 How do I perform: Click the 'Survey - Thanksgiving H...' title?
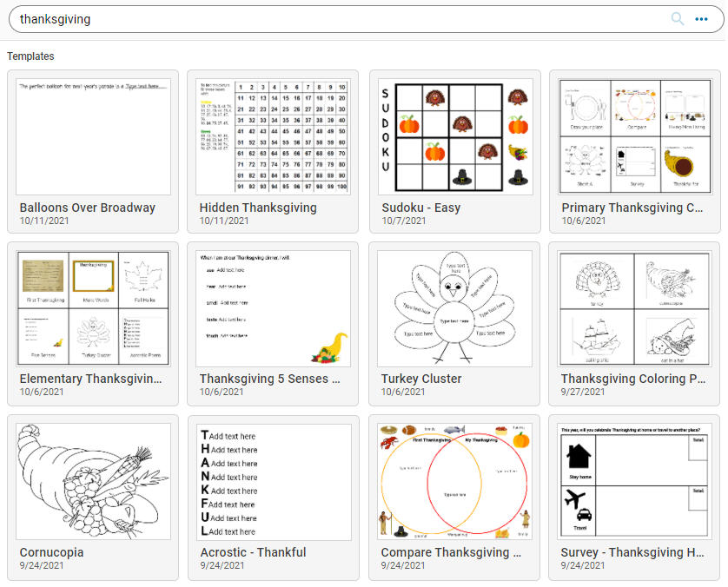click(632, 552)
